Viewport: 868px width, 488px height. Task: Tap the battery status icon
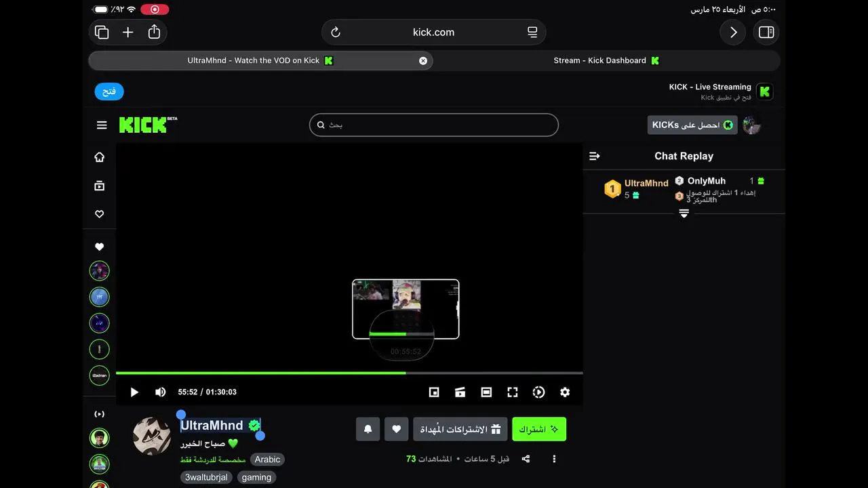pos(101,9)
